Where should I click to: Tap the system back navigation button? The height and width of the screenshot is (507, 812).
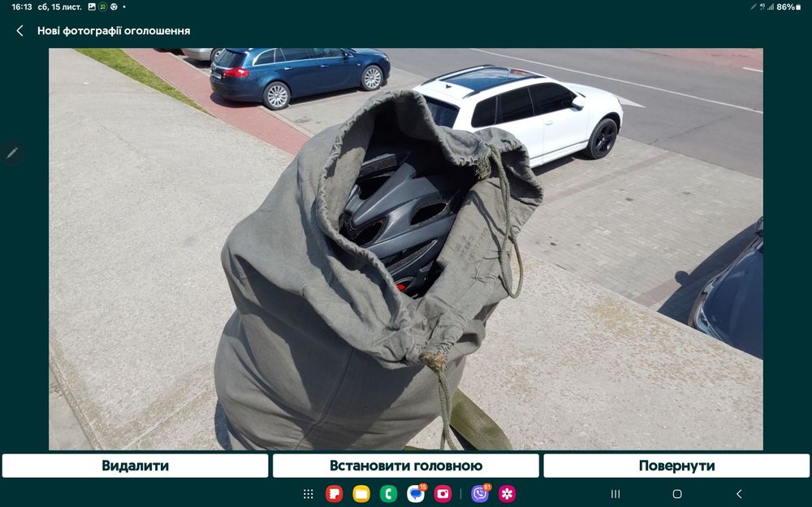coord(739,494)
